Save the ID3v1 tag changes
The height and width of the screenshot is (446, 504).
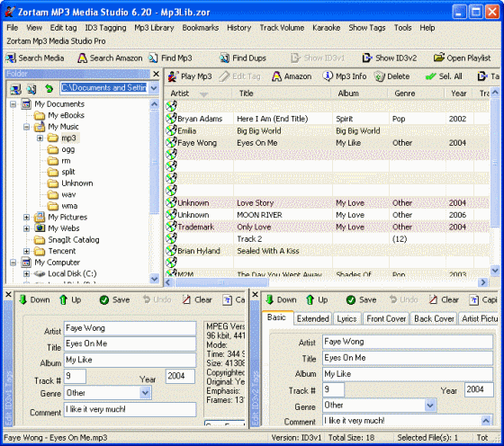[x=114, y=299]
